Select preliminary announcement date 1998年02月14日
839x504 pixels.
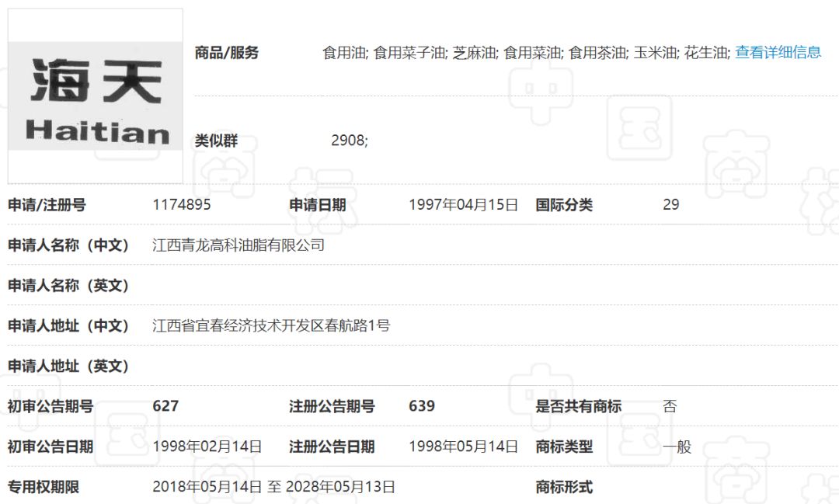tap(207, 447)
